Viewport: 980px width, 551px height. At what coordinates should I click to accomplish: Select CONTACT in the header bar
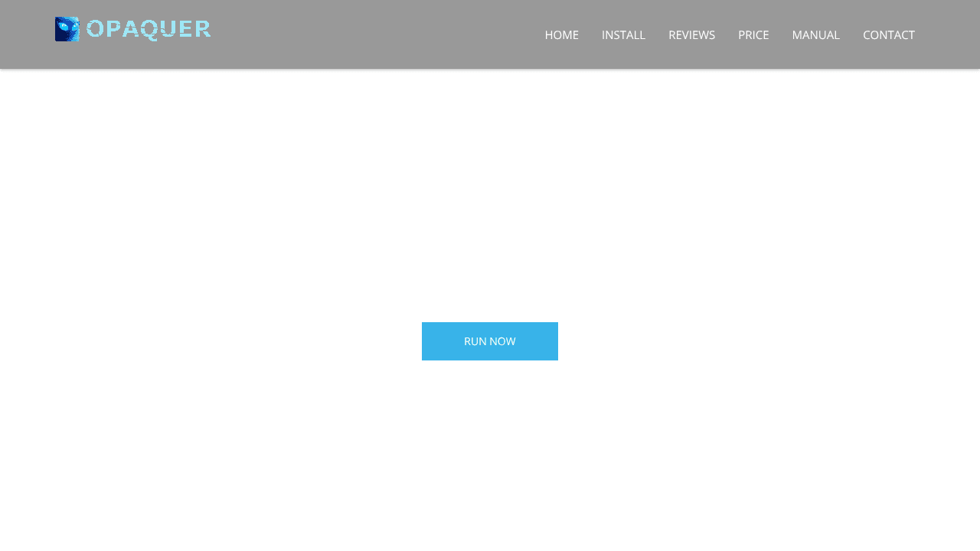point(888,34)
